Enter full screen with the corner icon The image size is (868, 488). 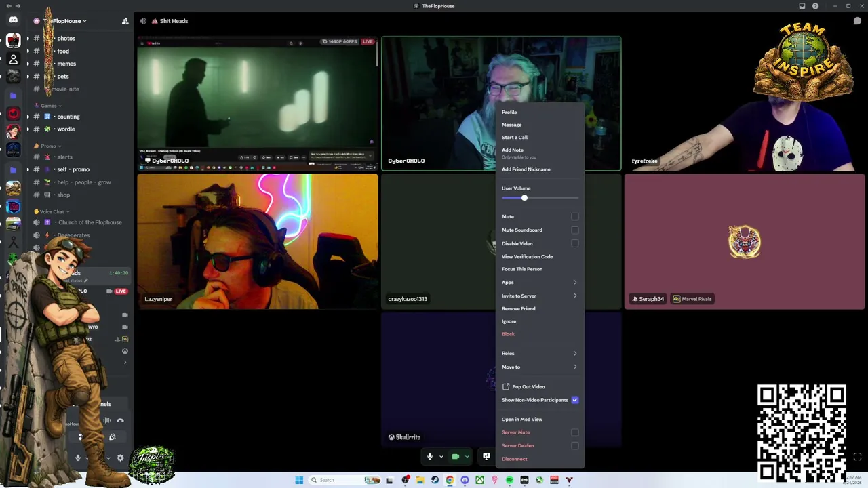pyautogui.click(x=857, y=457)
